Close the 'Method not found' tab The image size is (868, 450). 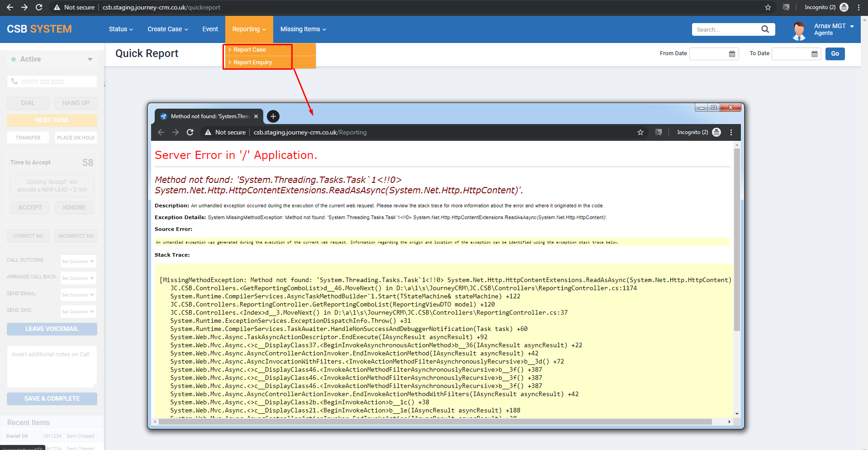(x=256, y=116)
